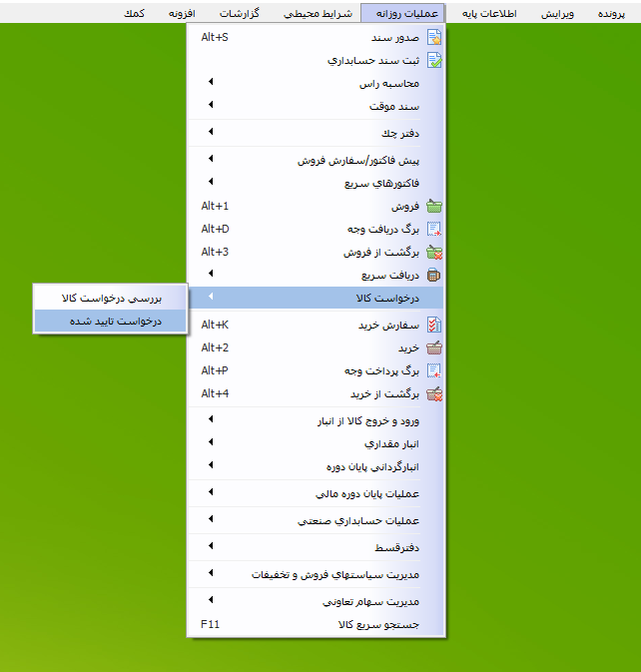641x672 pixels.
Task: Select درخواست تایید شده from submenu
Action: click(110, 321)
